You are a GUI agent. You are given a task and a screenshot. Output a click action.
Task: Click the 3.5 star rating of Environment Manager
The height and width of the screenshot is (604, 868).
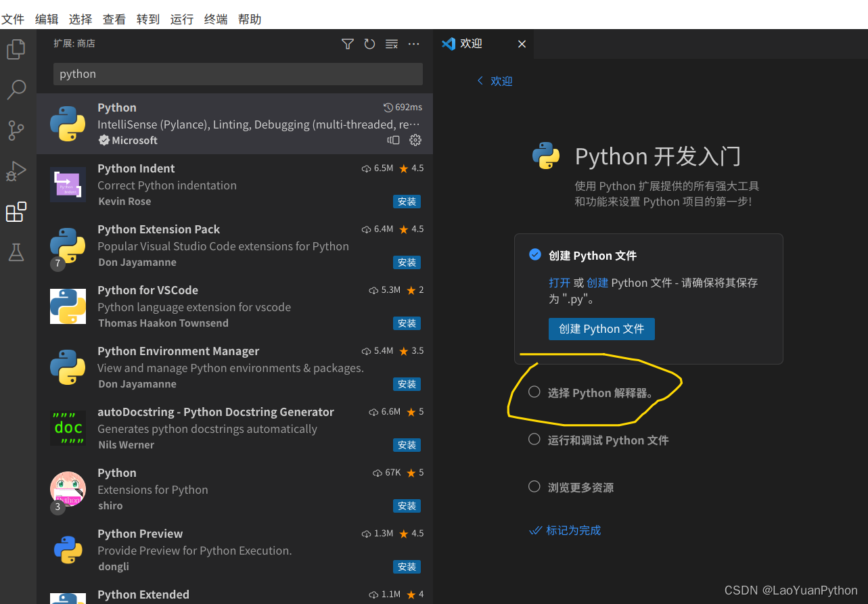411,351
